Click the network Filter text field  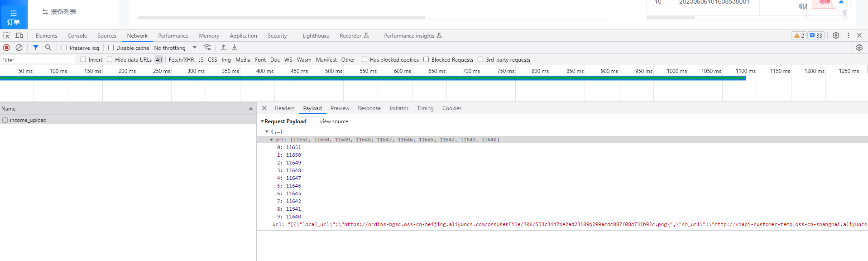point(38,60)
